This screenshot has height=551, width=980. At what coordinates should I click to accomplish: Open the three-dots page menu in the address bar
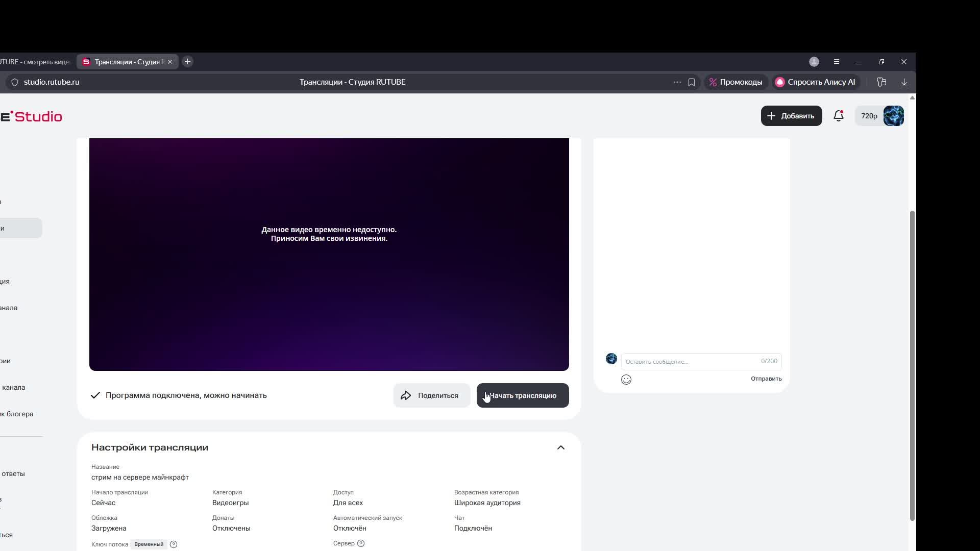pos(677,82)
